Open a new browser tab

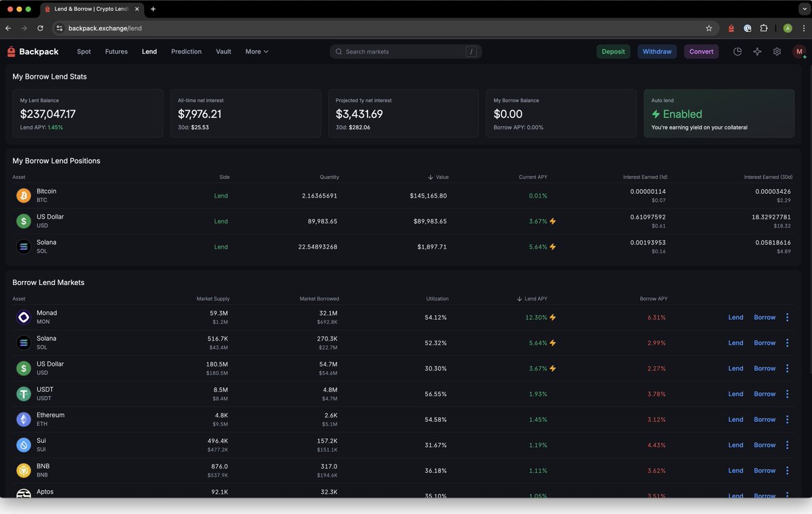click(x=153, y=9)
